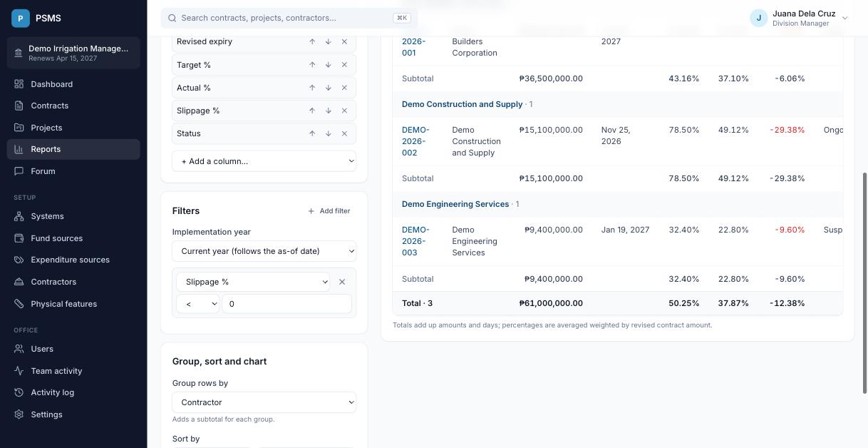The width and height of the screenshot is (868, 448).
Task: Click the PSMS logo icon
Action: [x=21, y=18]
